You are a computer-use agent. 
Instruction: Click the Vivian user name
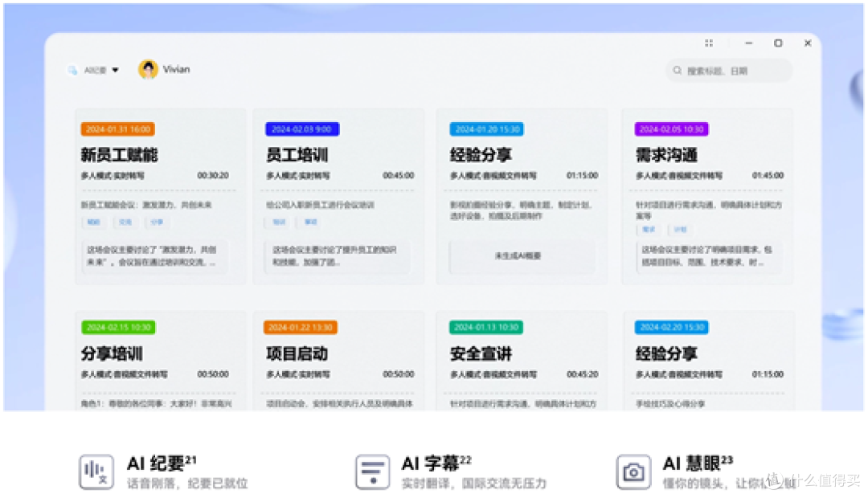point(177,69)
